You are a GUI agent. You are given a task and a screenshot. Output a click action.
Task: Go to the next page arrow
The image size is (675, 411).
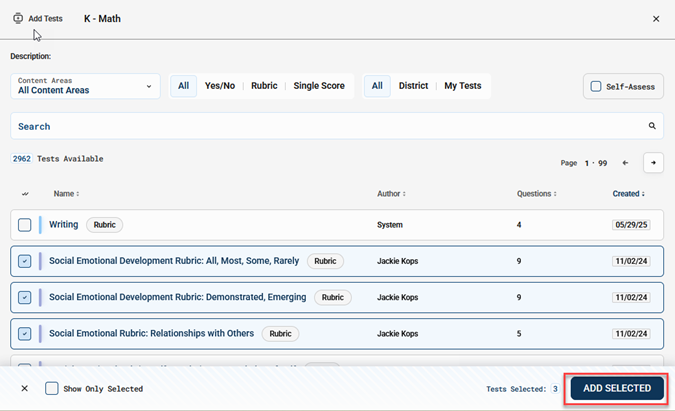(x=653, y=163)
